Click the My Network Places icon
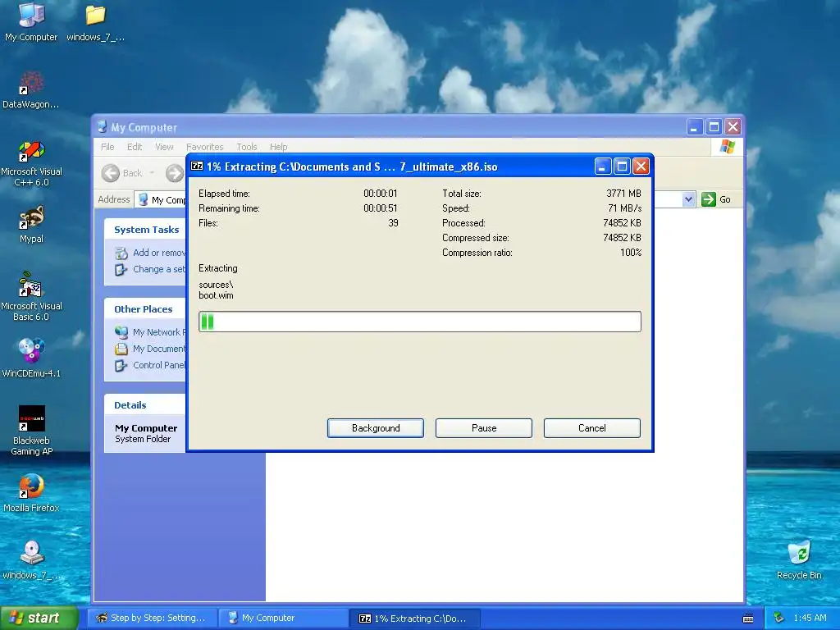Image resolution: width=840 pixels, height=630 pixels. [121, 332]
